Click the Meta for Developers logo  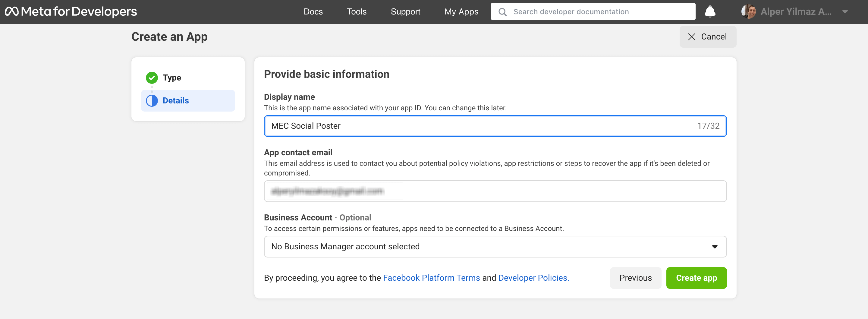[71, 11]
